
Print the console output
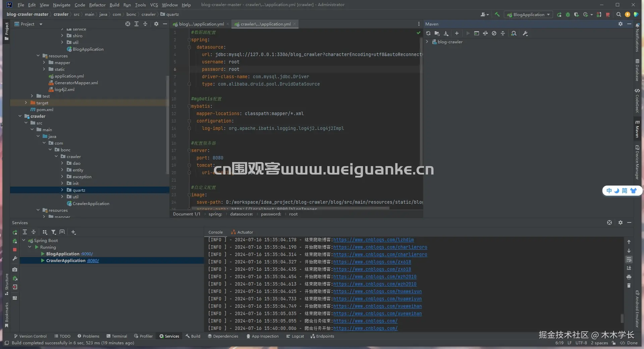(x=629, y=277)
